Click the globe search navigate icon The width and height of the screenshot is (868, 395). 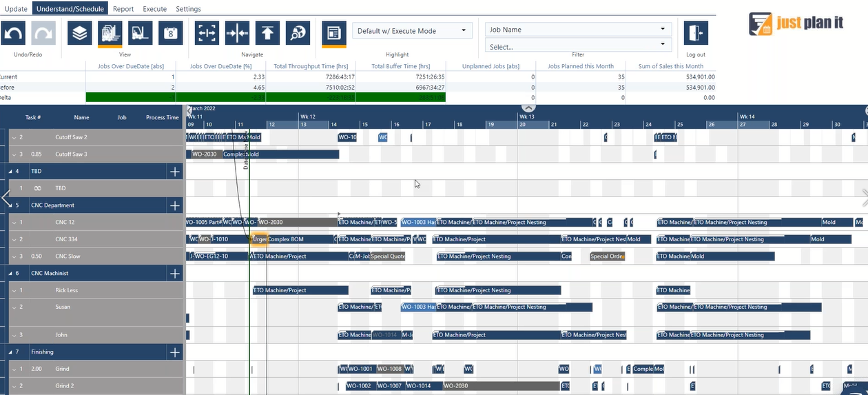tap(298, 33)
